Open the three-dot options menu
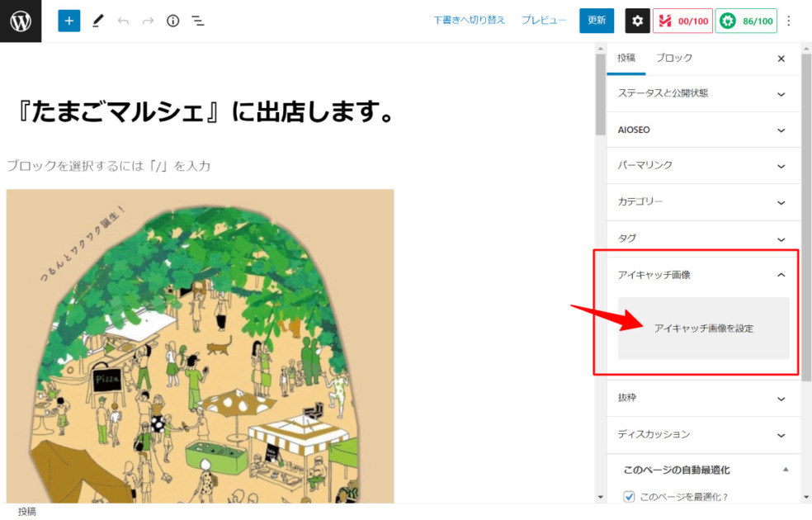812x520 pixels. tap(789, 21)
